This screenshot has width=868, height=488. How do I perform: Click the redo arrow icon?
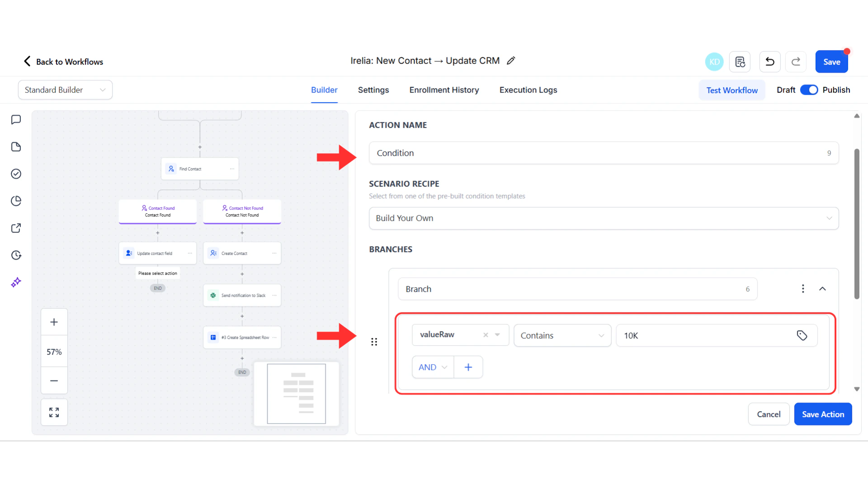click(796, 61)
